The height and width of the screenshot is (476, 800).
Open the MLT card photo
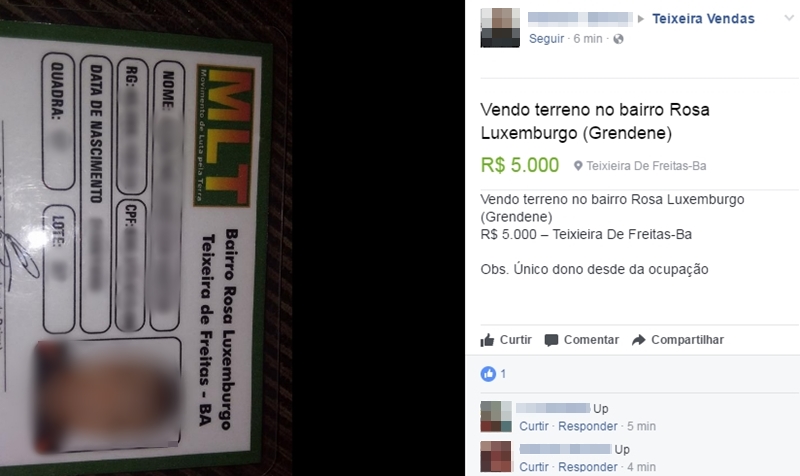146,238
